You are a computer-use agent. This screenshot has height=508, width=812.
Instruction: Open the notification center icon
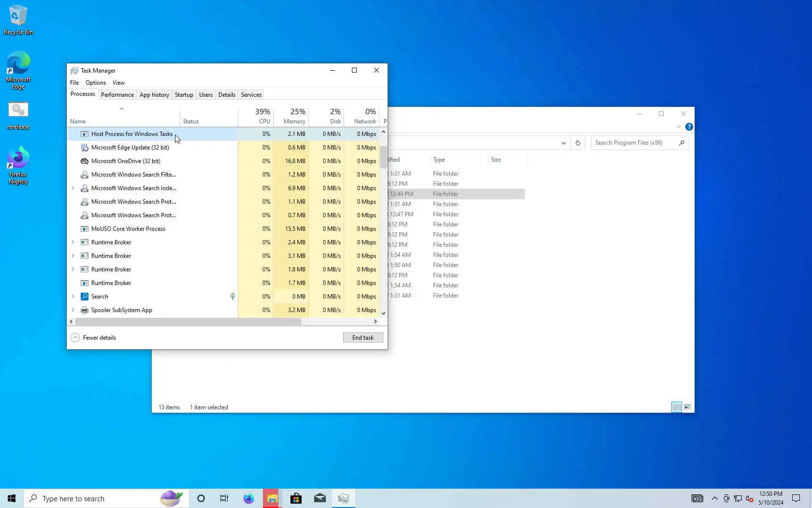pos(796,498)
